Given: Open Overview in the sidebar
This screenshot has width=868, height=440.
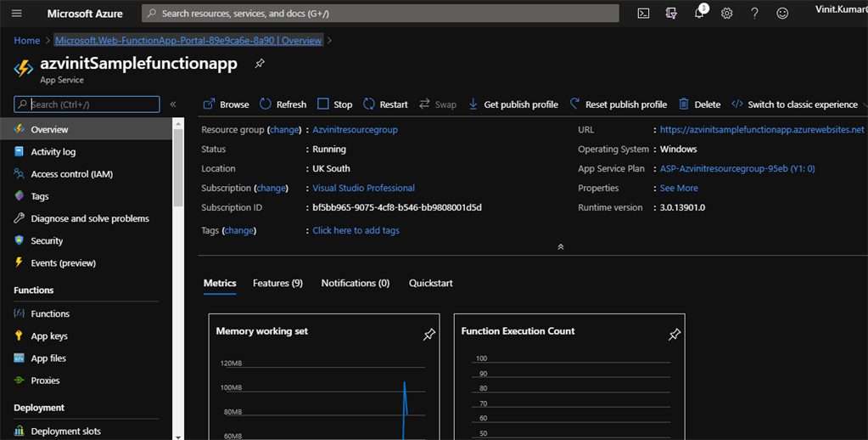Looking at the screenshot, I should coord(86,129).
